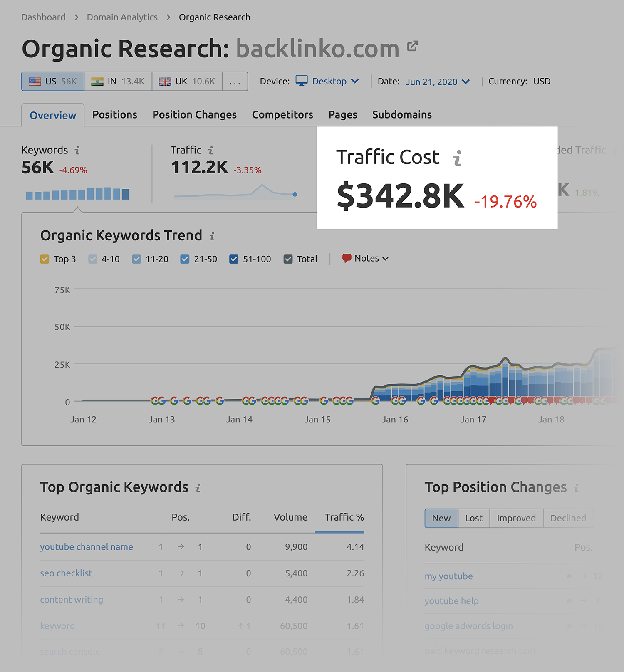Switch to the Position Changes tab

[195, 115]
